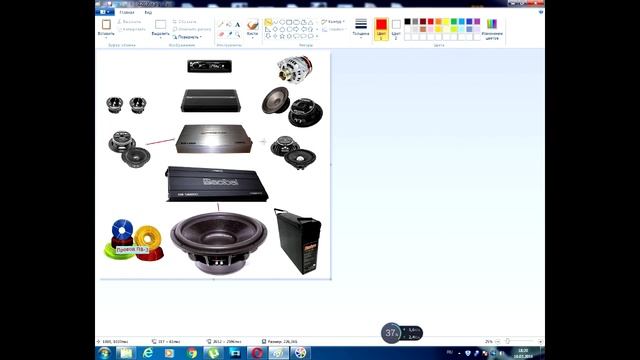Pick the orange color swatch
This screenshot has height=360, width=640.
tap(438, 22)
